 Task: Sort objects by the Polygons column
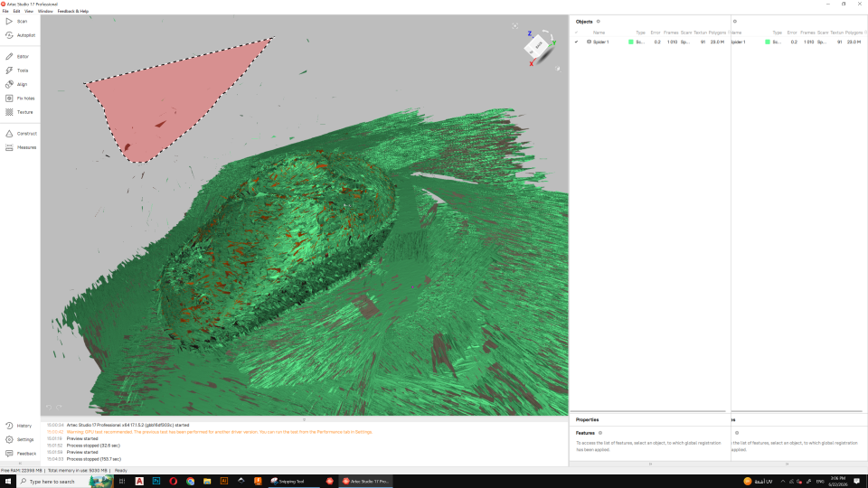(x=717, y=33)
